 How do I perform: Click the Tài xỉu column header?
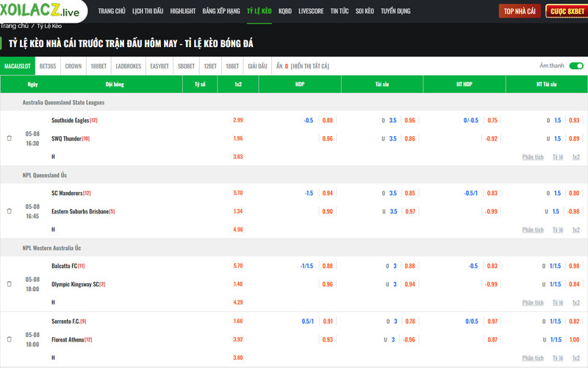click(x=381, y=85)
